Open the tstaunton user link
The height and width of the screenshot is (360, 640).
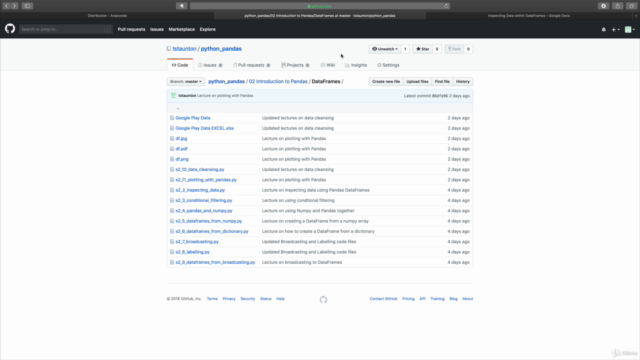tap(184, 49)
